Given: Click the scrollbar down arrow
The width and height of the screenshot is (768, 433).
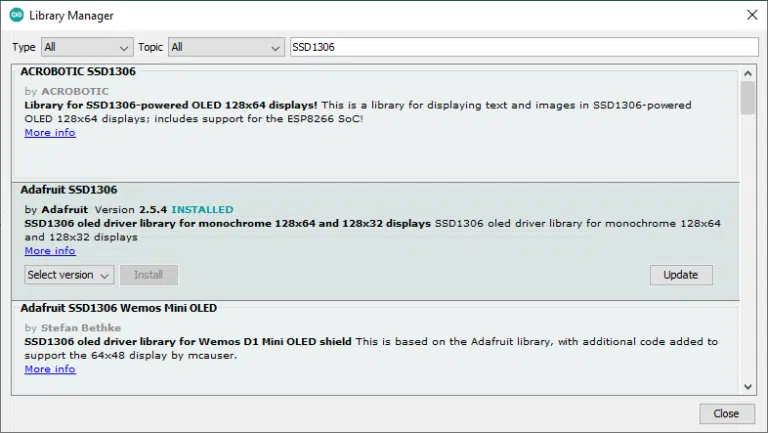Looking at the screenshot, I should coord(747,387).
